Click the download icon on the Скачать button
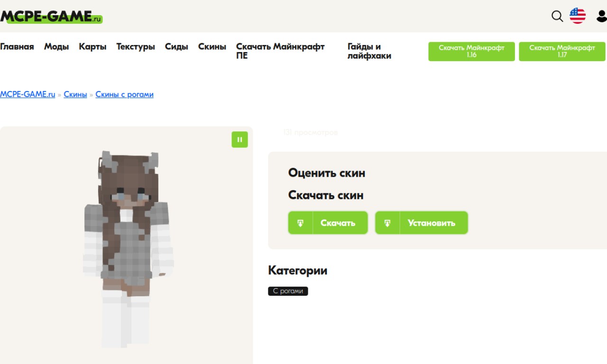 (300, 223)
